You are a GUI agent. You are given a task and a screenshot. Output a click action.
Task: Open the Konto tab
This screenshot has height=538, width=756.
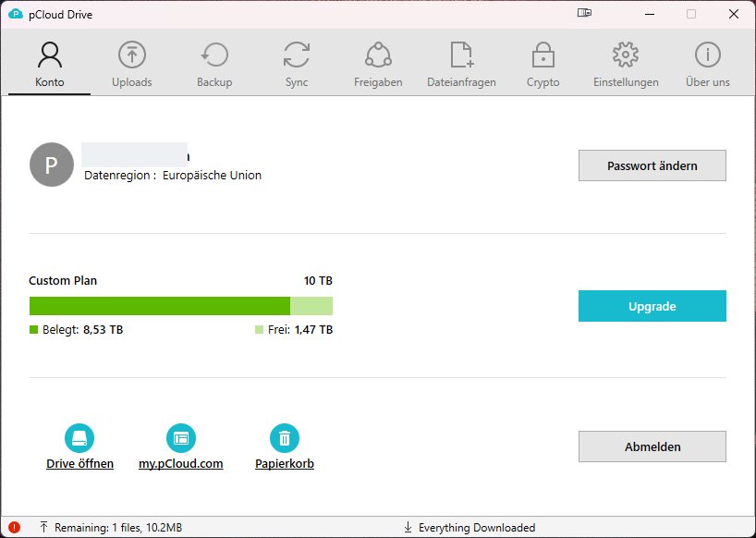50,65
